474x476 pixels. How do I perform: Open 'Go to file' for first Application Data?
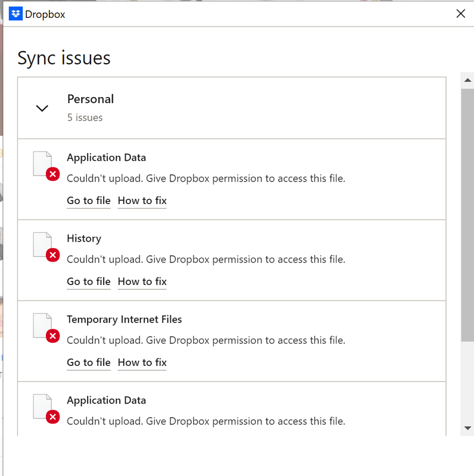pyautogui.click(x=89, y=201)
